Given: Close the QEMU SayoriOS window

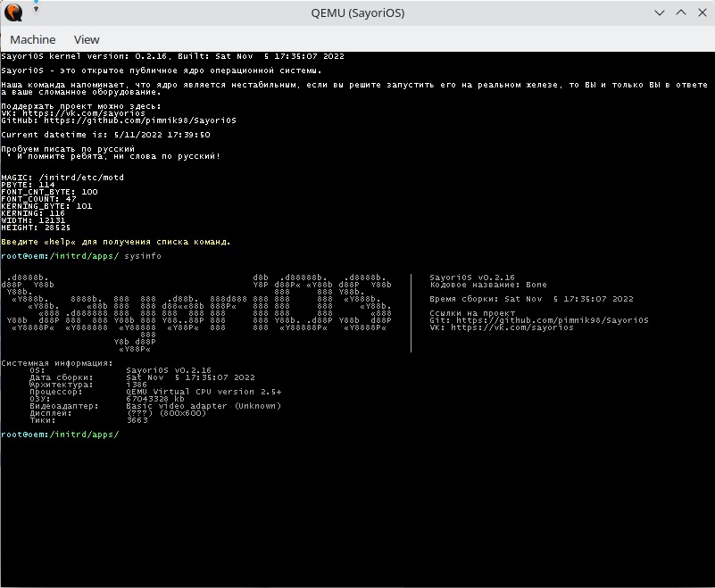Looking at the screenshot, I should coord(701,13).
